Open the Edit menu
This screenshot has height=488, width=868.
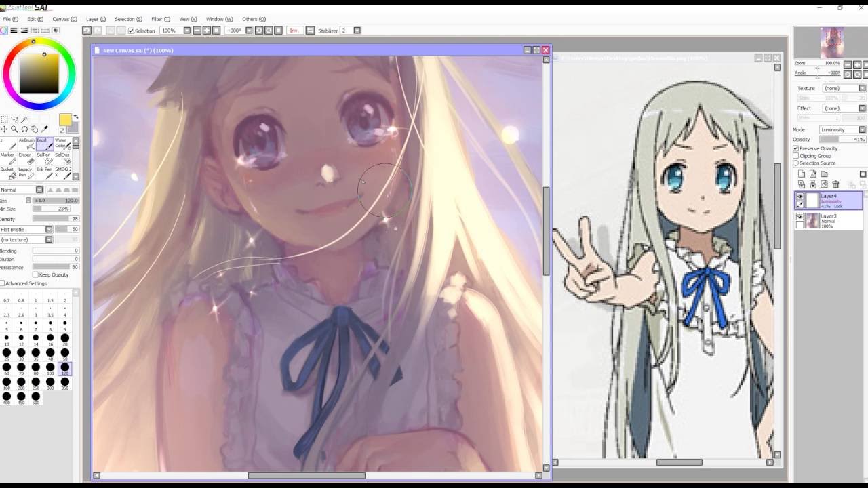tap(35, 19)
